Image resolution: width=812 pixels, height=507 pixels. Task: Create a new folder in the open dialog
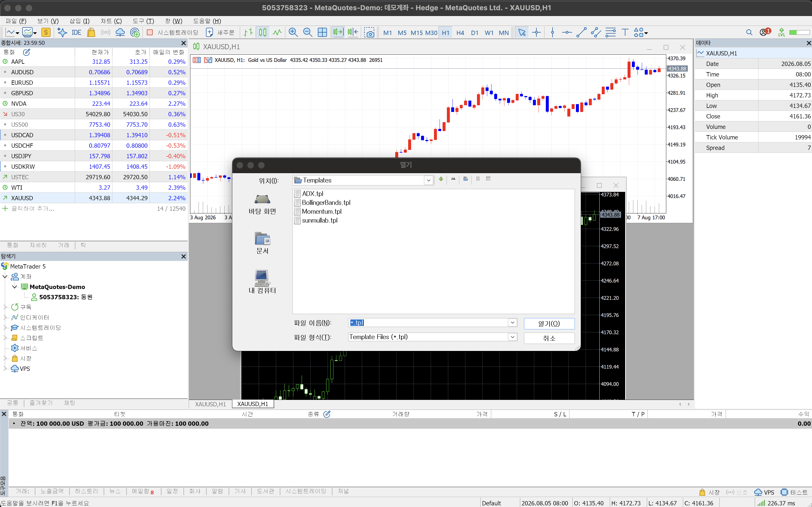[x=466, y=179]
